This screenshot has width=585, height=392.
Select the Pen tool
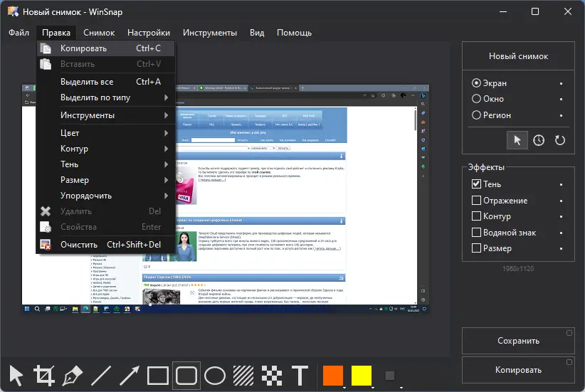coord(73,376)
